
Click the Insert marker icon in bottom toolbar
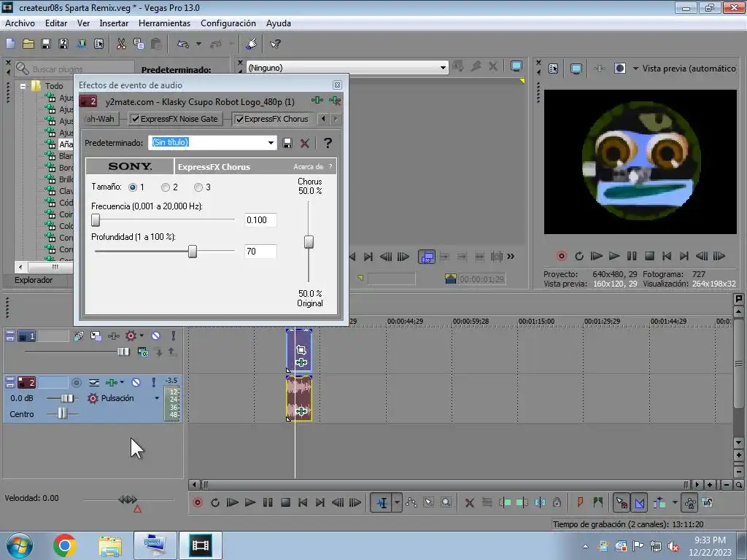pos(580,502)
